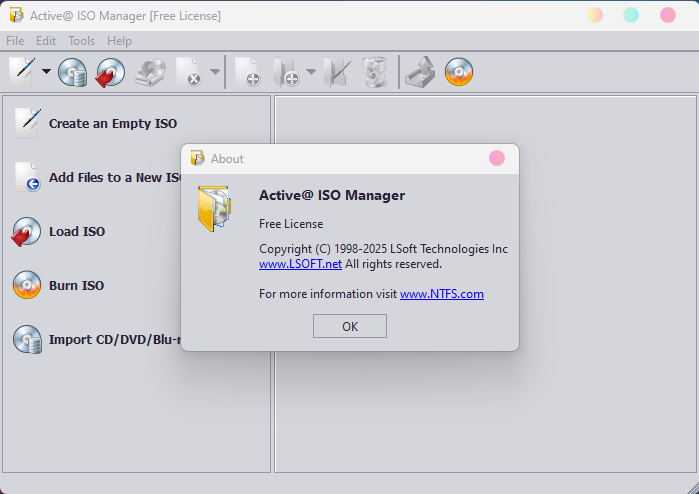Open the www.LSOFT.net link
The image size is (699, 494).
[300, 264]
